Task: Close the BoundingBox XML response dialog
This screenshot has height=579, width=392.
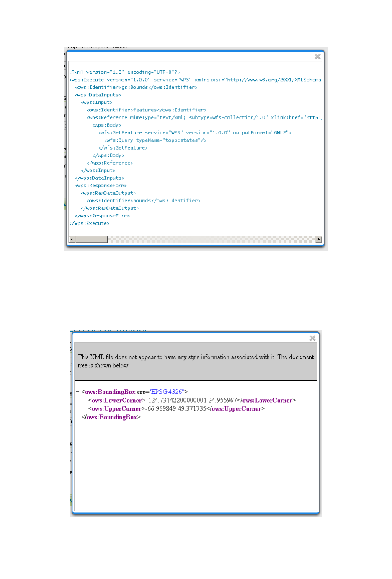Action: click(x=312, y=338)
